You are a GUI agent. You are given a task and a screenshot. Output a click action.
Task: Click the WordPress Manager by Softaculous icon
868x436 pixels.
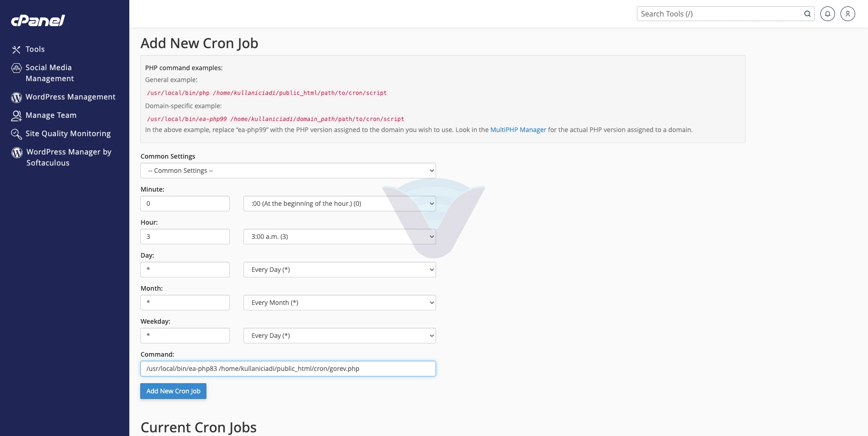pos(17,152)
